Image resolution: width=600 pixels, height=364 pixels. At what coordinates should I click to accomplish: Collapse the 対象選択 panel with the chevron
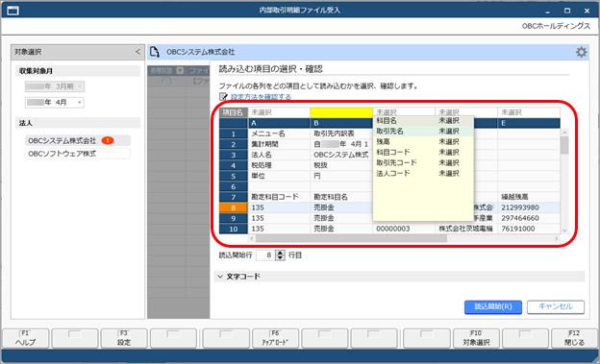[x=137, y=52]
